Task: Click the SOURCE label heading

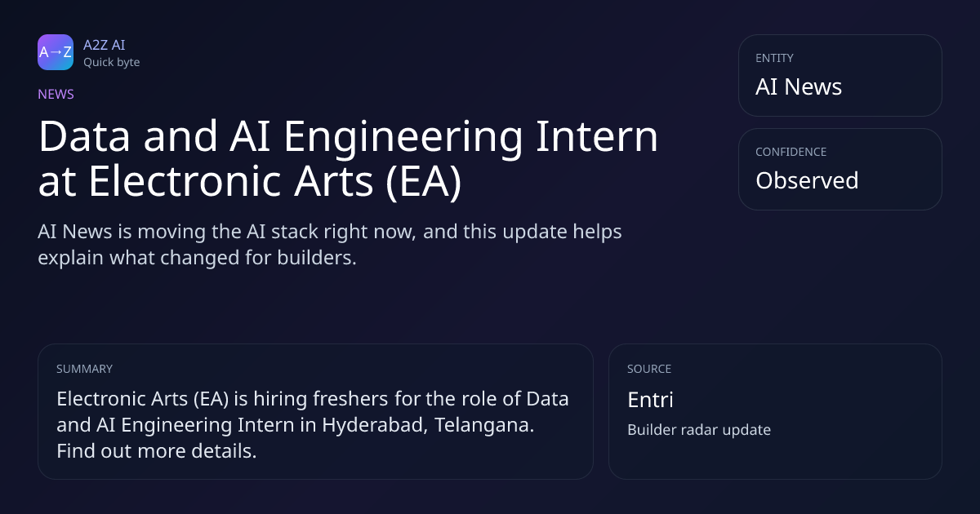Action: (x=649, y=369)
